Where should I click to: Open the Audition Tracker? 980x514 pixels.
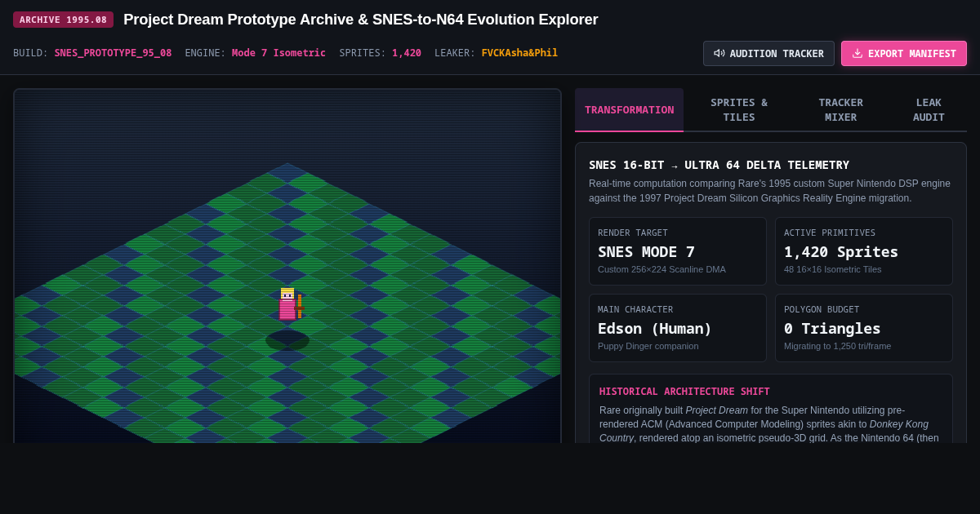(x=768, y=54)
